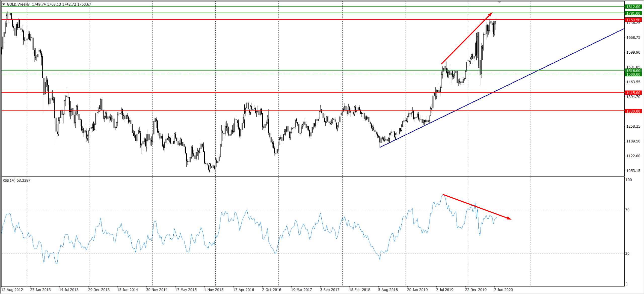Click the red arrowhead on price chart
This screenshot has width=644, height=294.
click(x=490, y=14)
